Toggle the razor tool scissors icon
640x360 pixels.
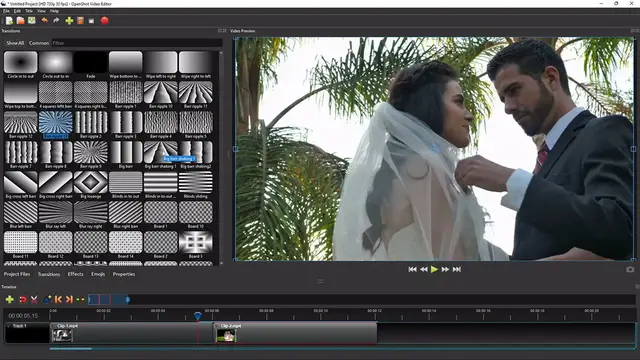pyautogui.click(x=34, y=300)
